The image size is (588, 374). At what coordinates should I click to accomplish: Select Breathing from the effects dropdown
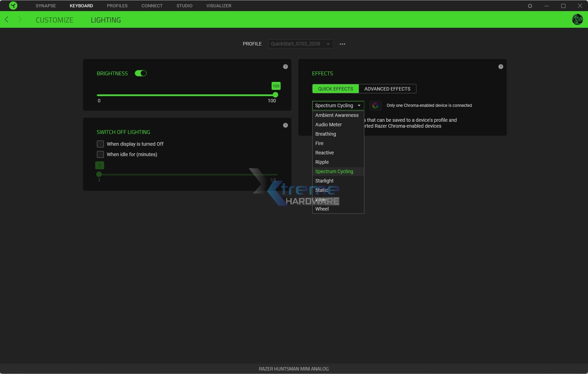326,134
